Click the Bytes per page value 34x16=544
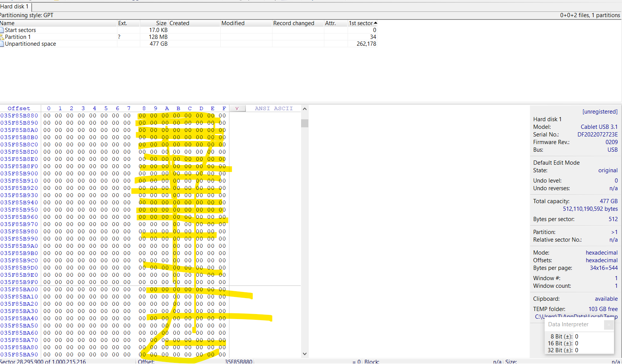This screenshot has width=622, height=364. pyautogui.click(x=604, y=268)
